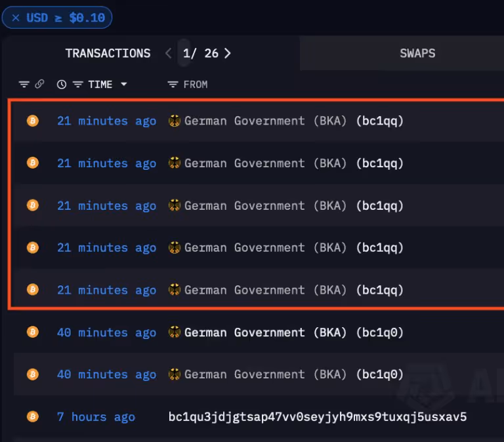The width and height of the screenshot is (504, 442).
Task: Click the chain link icon in header
Action: click(x=39, y=84)
